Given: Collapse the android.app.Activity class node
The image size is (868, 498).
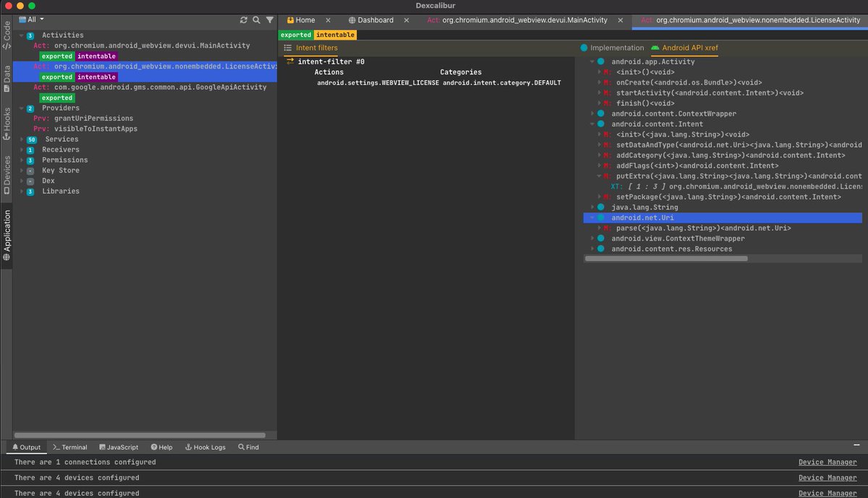Looking at the screenshot, I should click(592, 62).
